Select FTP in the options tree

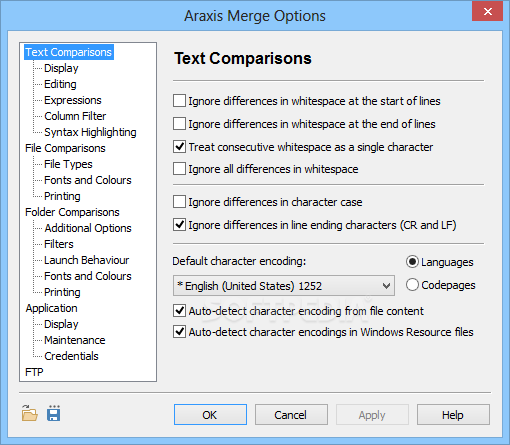pyautogui.click(x=34, y=372)
